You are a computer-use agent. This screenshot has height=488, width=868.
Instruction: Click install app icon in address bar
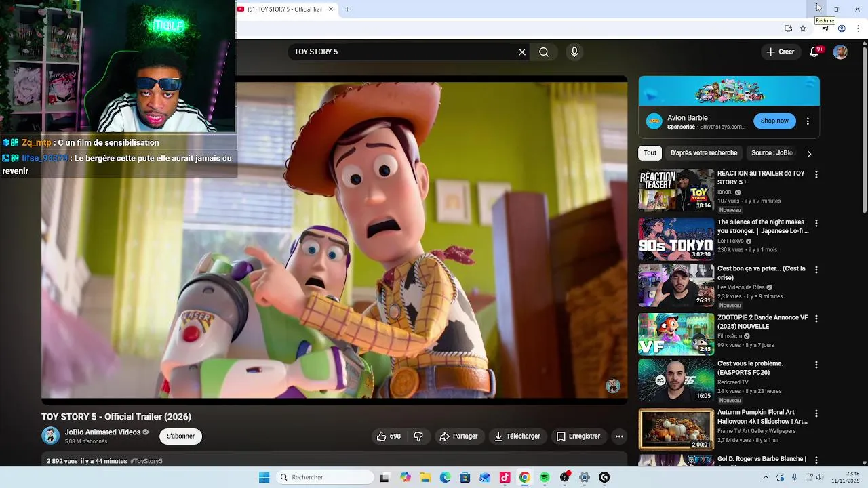[788, 28]
